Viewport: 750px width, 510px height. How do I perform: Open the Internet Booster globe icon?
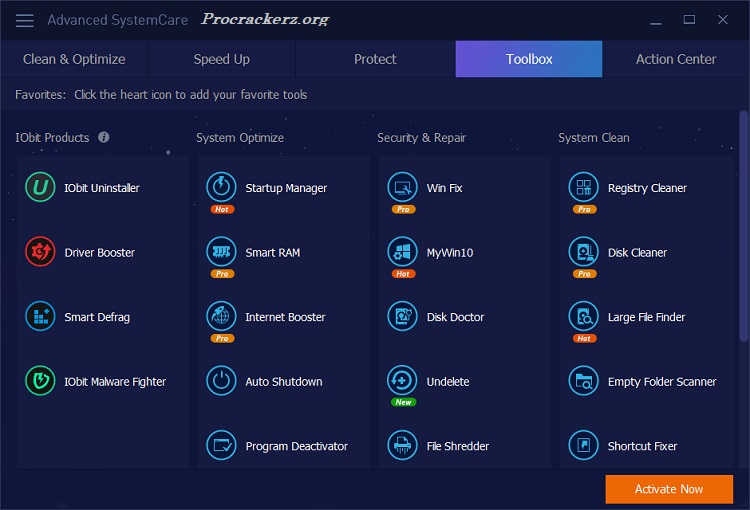[221, 316]
